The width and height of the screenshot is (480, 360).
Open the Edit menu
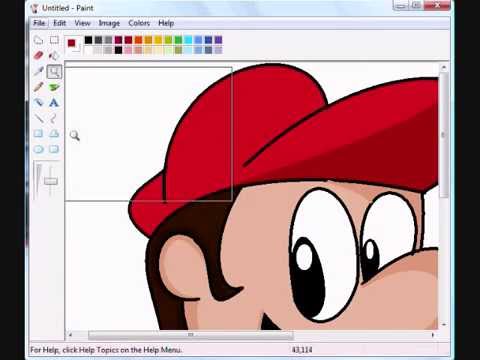pyautogui.click(x=60, y=23)
